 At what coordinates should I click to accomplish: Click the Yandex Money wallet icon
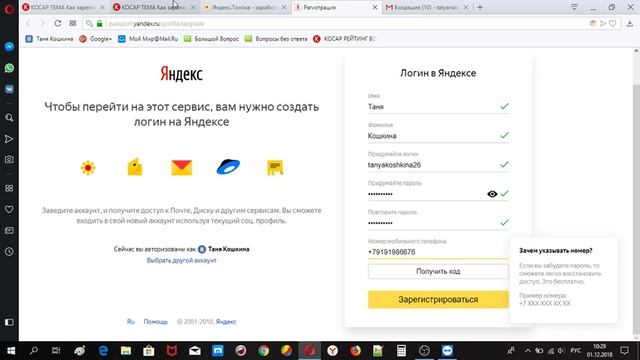[135, 167]
